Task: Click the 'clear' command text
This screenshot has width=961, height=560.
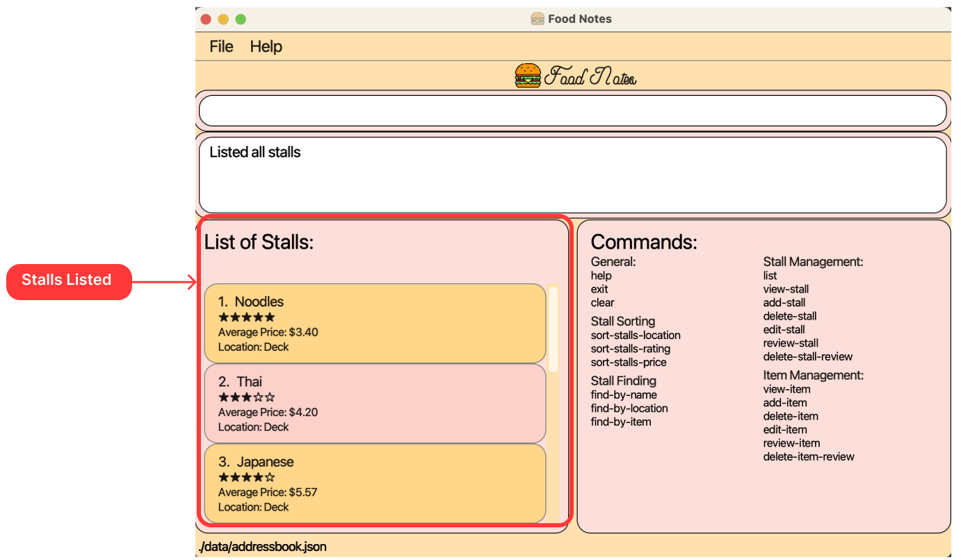Action: 603,302
